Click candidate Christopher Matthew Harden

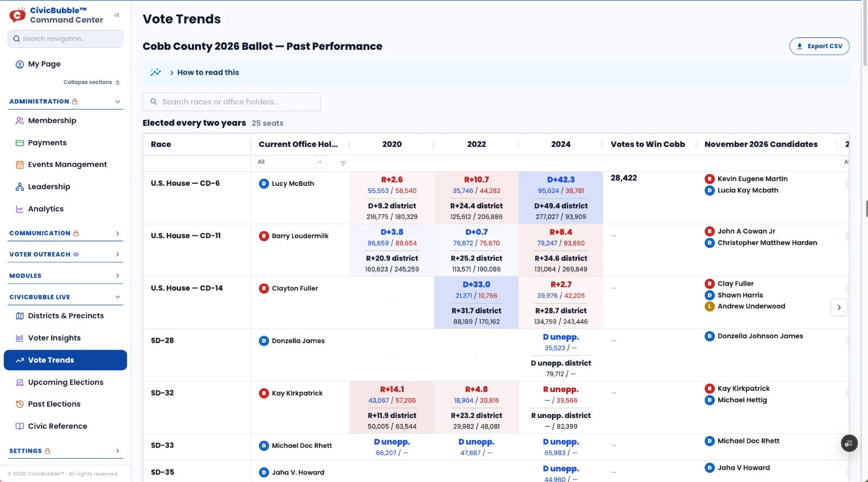tap(767, 243)
